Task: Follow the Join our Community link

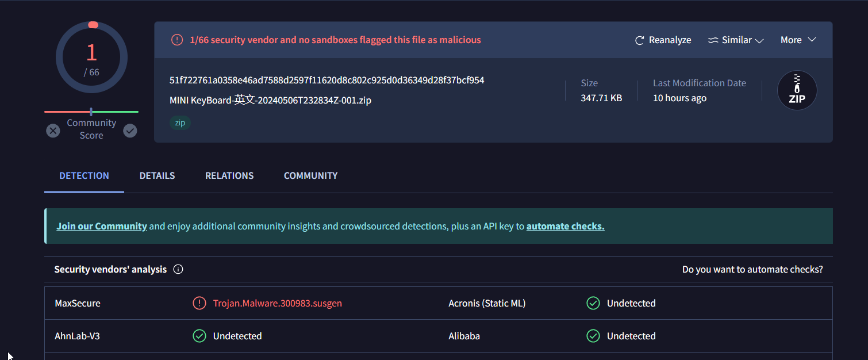Action: pos(102,226)
